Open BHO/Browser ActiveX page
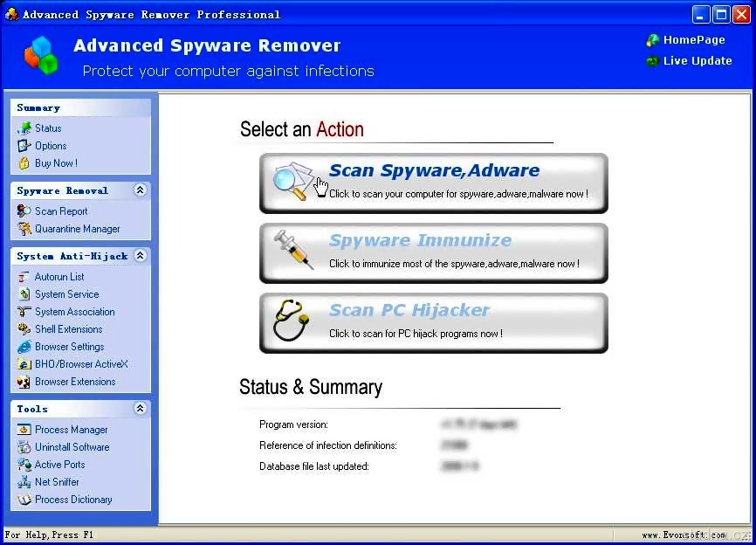 pos(81,364)
